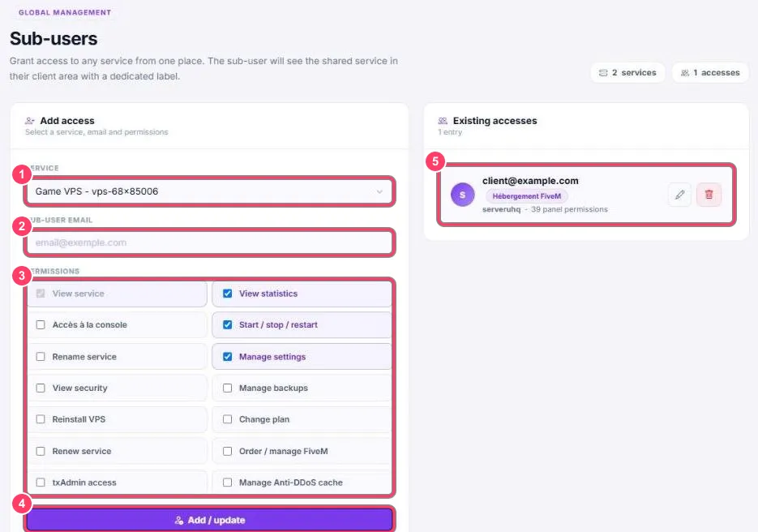The width and height of the screenshot is (758, 532).
Task: Focus the sub-user email input field
Action: point(209,242)
